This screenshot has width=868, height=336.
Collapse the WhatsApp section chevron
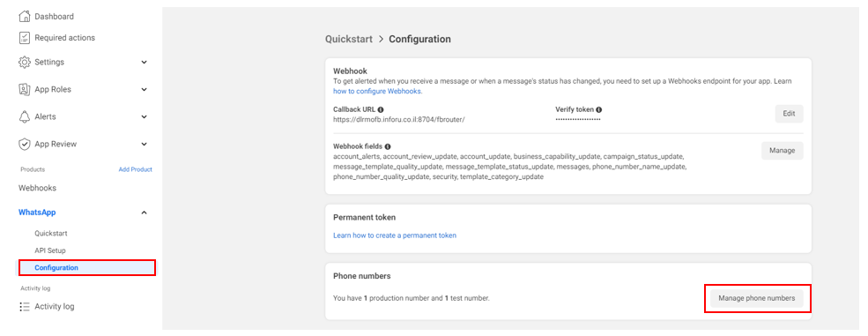pyautogui.click(x=144, y=213)
